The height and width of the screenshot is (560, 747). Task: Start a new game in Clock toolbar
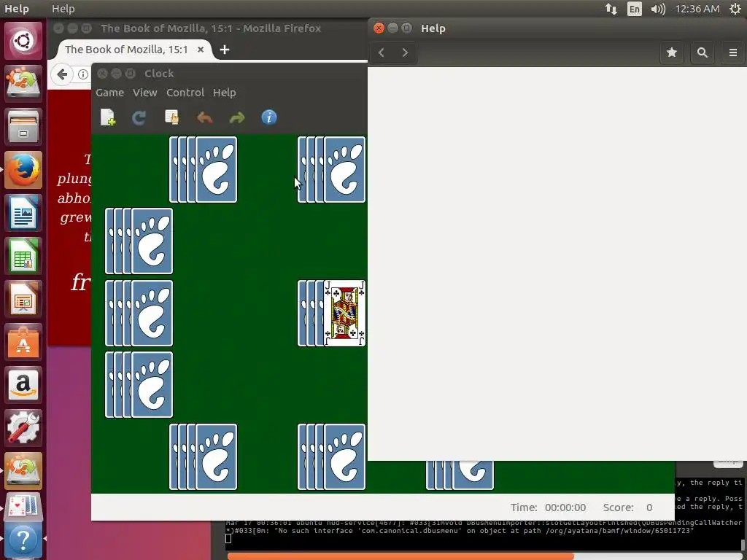(x=108, y=117)
